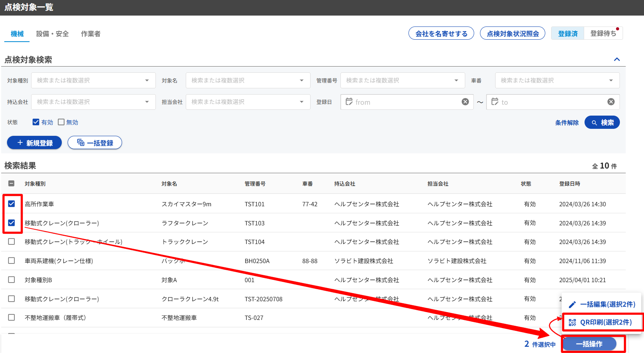This screenshot has width=644, height=353.
Task: Open 一括登録 bulk registration
Action: 95,143
